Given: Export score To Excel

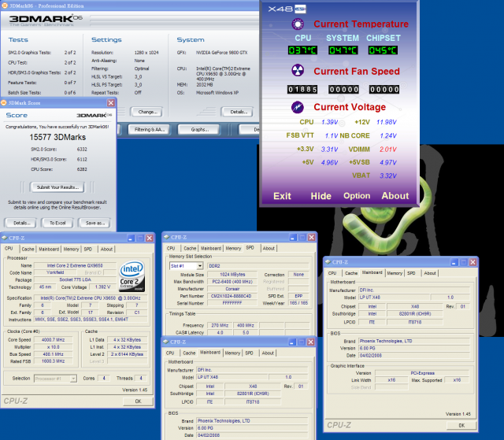Looking at the screenshot, I should click(x=57, y=223).
